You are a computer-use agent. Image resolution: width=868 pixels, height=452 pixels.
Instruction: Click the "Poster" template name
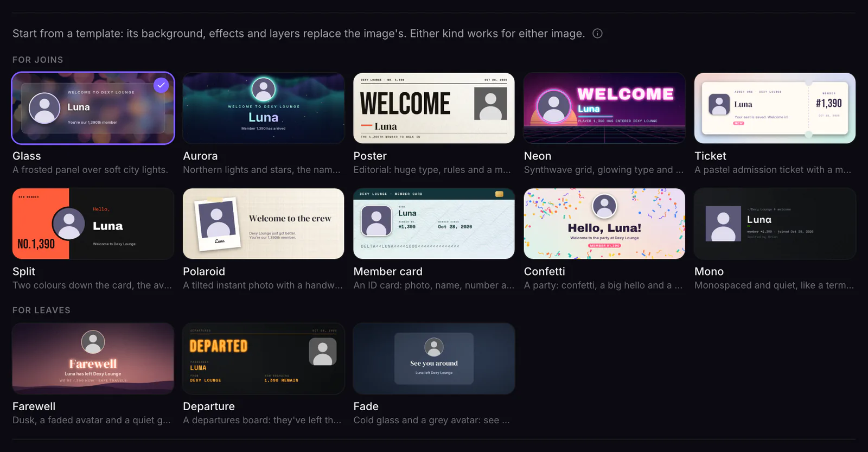[x=370, y=156]
